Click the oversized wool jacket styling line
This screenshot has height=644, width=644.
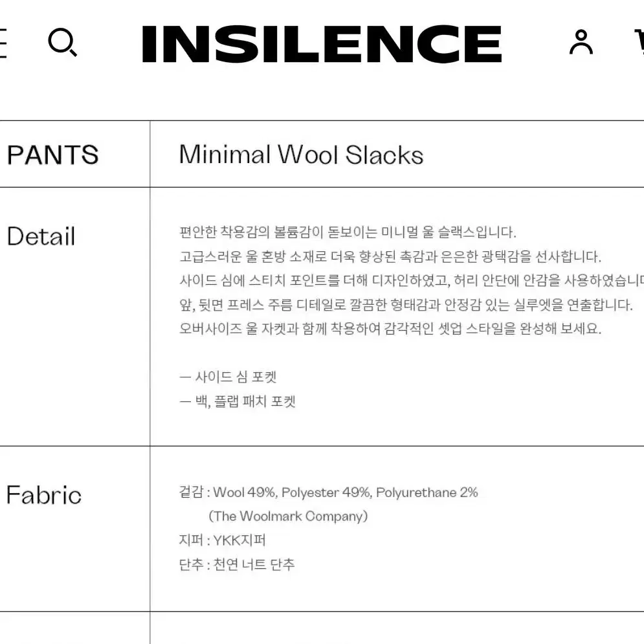click(390, 329)
